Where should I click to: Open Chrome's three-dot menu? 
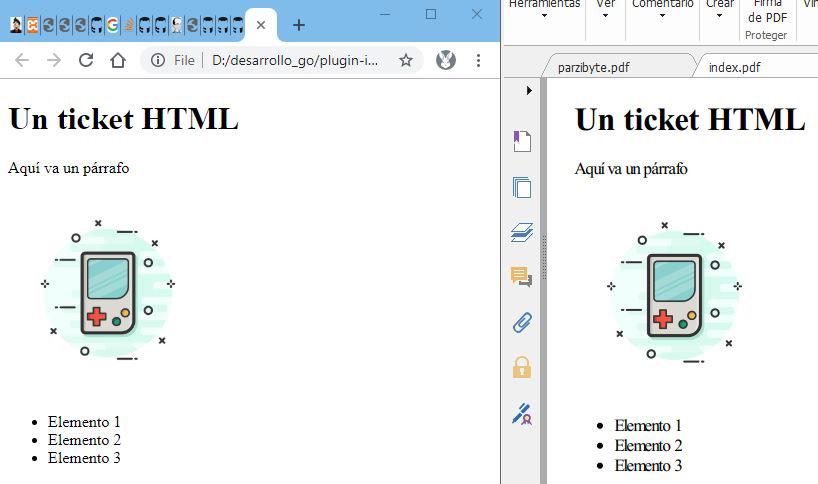pyautogui.click(x=478, y=60)
